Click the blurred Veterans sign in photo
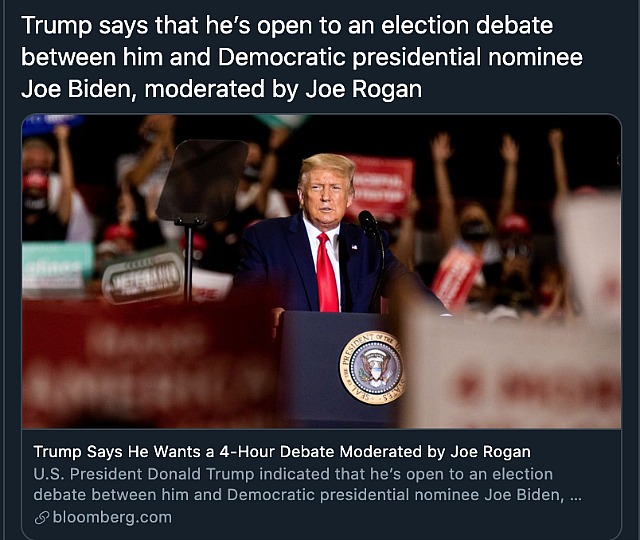Image resolution: width=640 pixels, height=540 pixels. pos(143,278)
